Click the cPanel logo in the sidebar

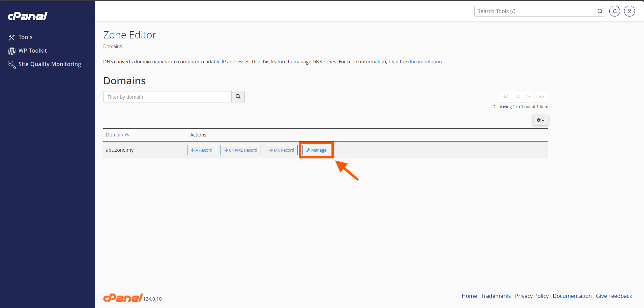[28, 16]
